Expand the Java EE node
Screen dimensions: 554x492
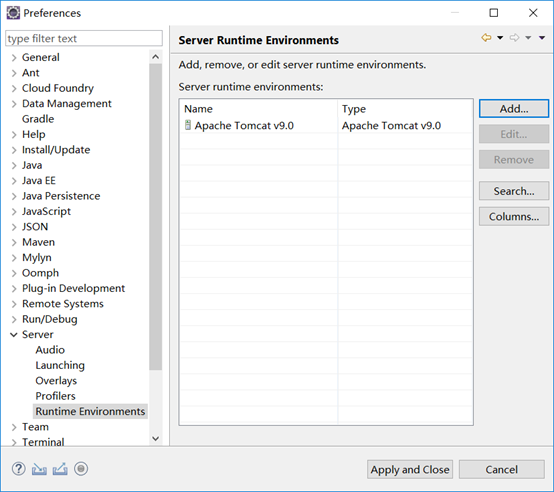pos(14,181)
